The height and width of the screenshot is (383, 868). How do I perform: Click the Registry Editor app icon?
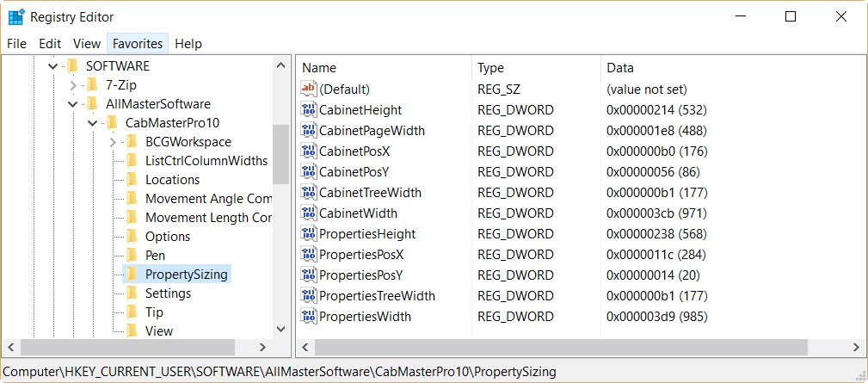tap(16, 17)
